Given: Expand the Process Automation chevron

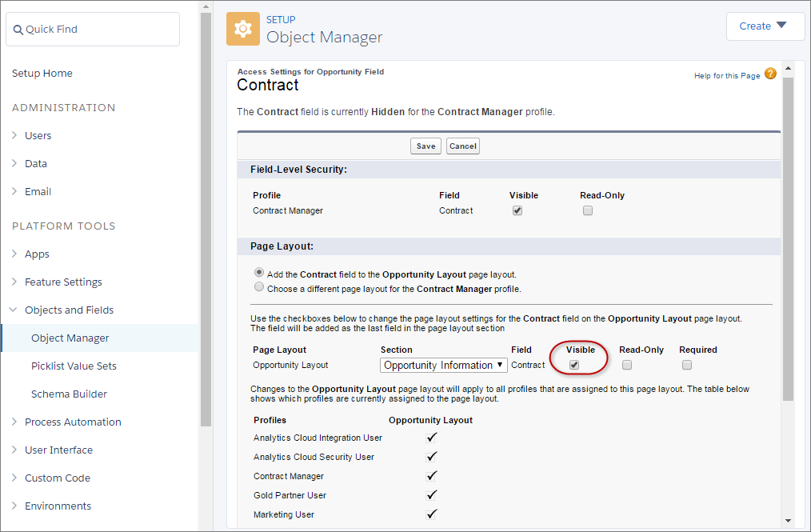Looking at the screenshot, I should coord(14,422).
